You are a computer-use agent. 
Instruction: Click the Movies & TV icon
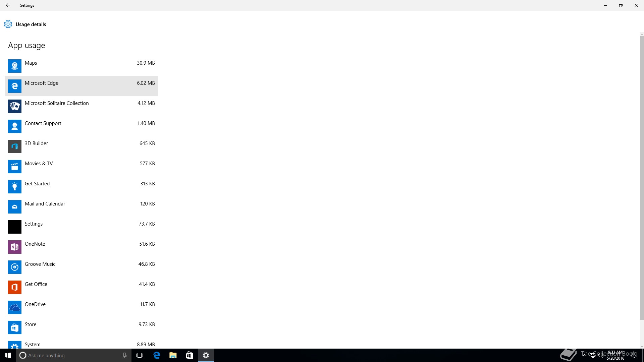point(15,167)
